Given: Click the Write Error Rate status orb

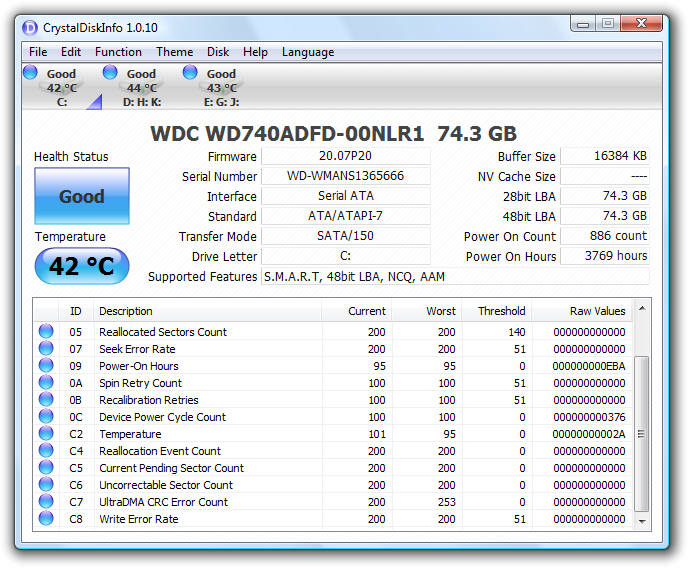Looking at the screenshot, I should [x=46, y=519].
